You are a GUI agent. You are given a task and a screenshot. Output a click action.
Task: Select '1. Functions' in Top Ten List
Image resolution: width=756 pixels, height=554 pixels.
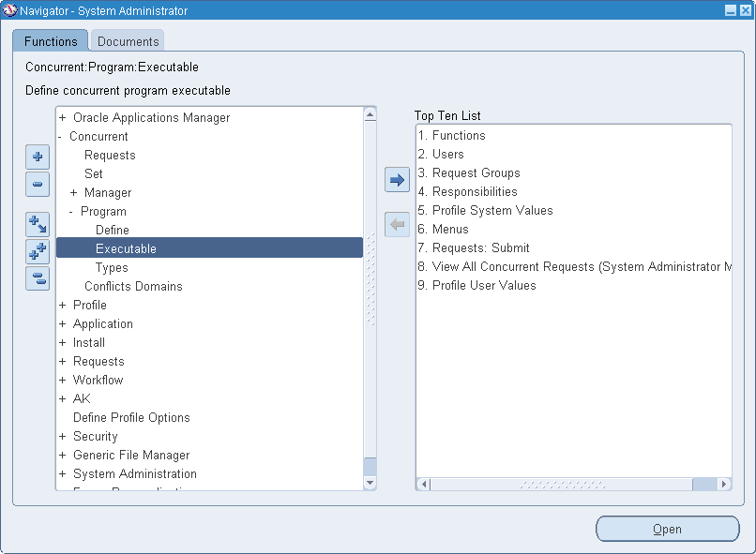[452, 135]
